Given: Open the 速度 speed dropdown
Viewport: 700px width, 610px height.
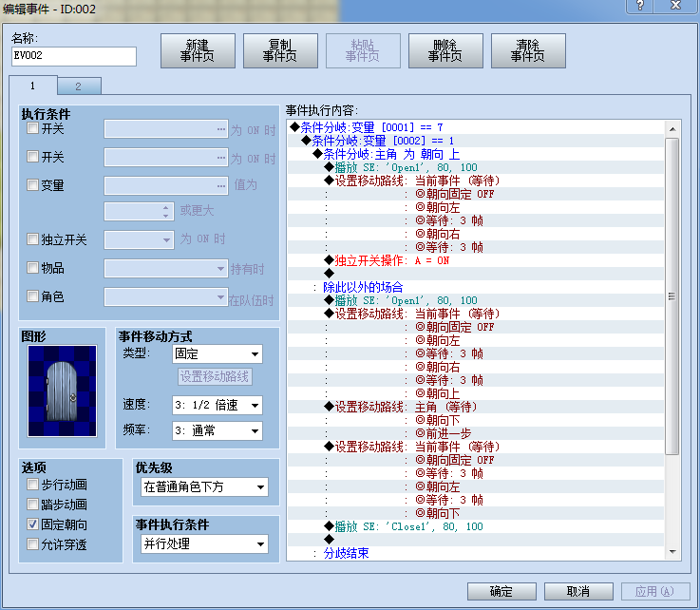Looking at the screenshot, I should 218,405.
